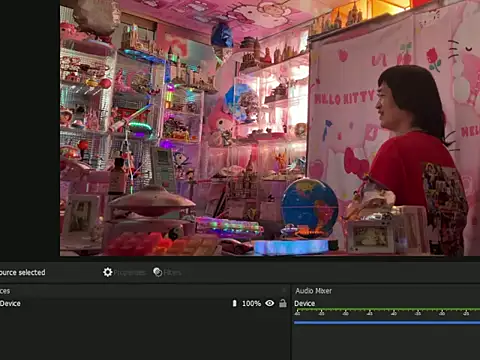Click the battery icon beside 100%
The image size is (480, 360).
pyautogui.click(x=234, y=303)
